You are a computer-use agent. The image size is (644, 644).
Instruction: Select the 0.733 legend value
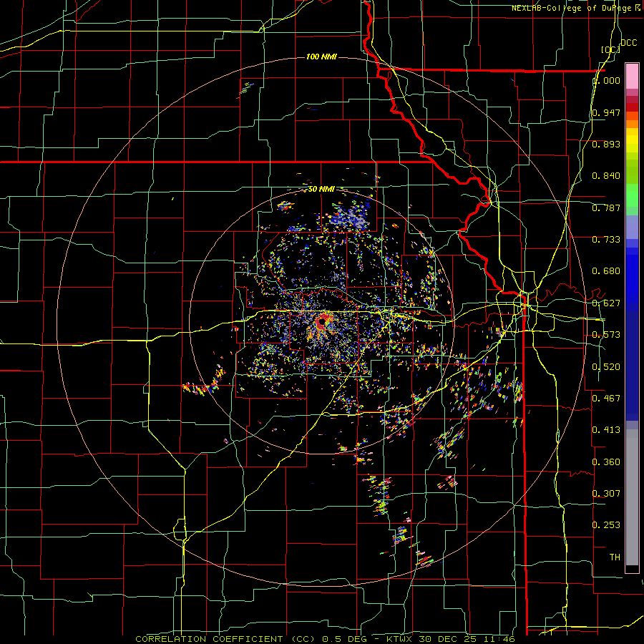tap(606, 240)
